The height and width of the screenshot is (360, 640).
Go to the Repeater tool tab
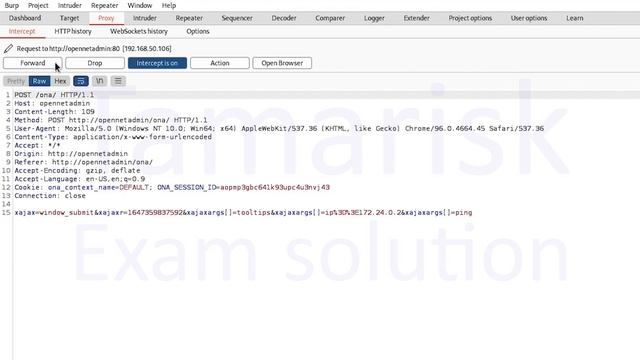click(x=189, y=18)
